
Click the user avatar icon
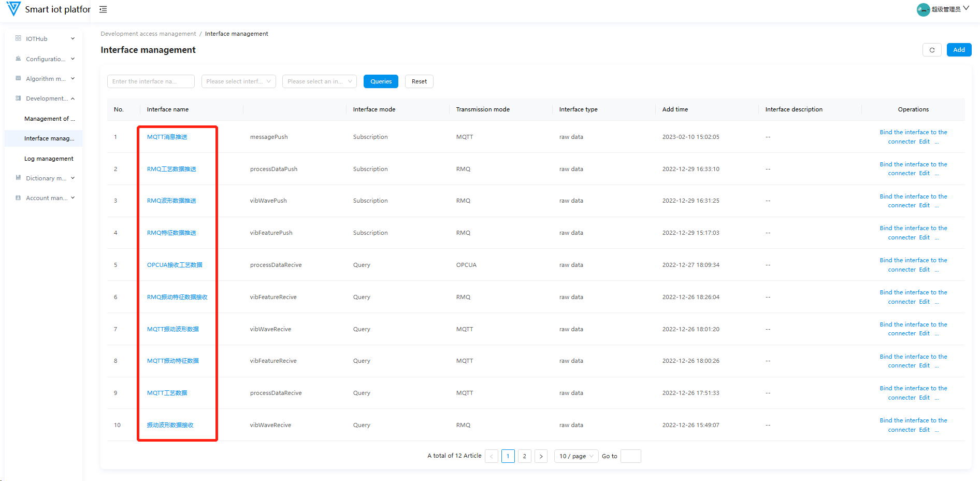[923, 9]
